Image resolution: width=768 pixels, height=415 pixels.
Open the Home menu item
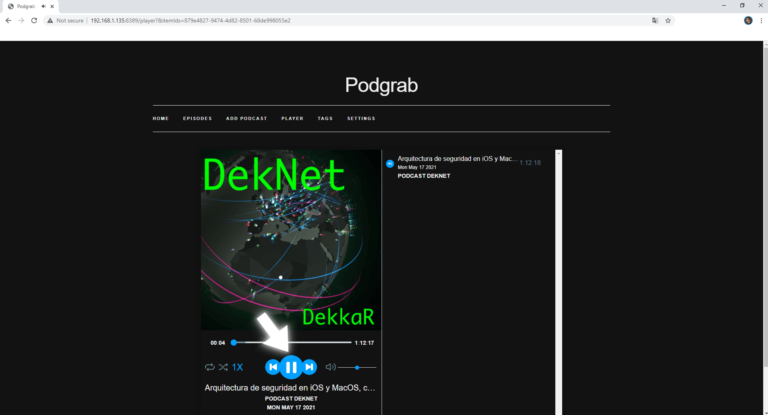[x=160, y=118]
